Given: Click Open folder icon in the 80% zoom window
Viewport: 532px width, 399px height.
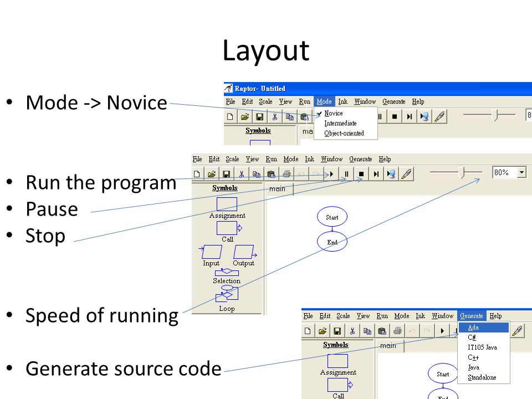Looking at the screenshot, I should coord(211,174).
